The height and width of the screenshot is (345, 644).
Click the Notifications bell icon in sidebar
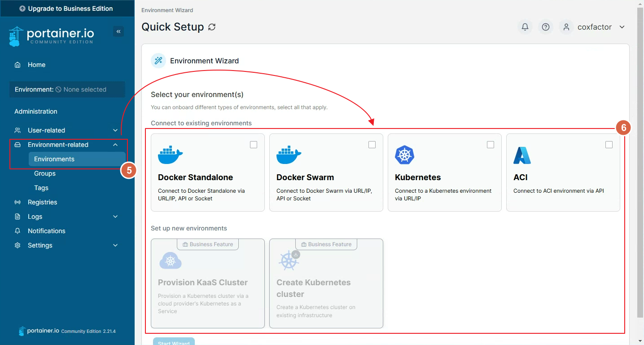pos(18,231)
